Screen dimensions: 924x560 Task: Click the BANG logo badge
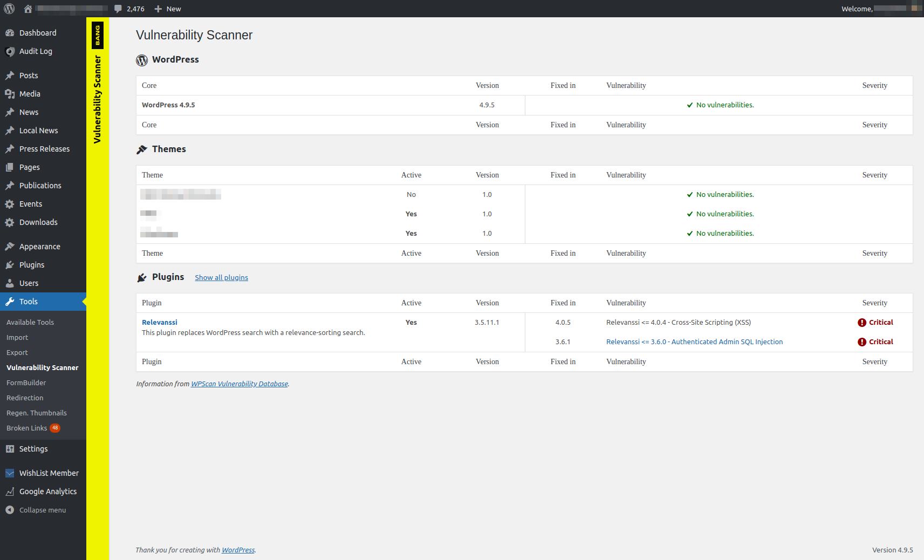[98, 35]
